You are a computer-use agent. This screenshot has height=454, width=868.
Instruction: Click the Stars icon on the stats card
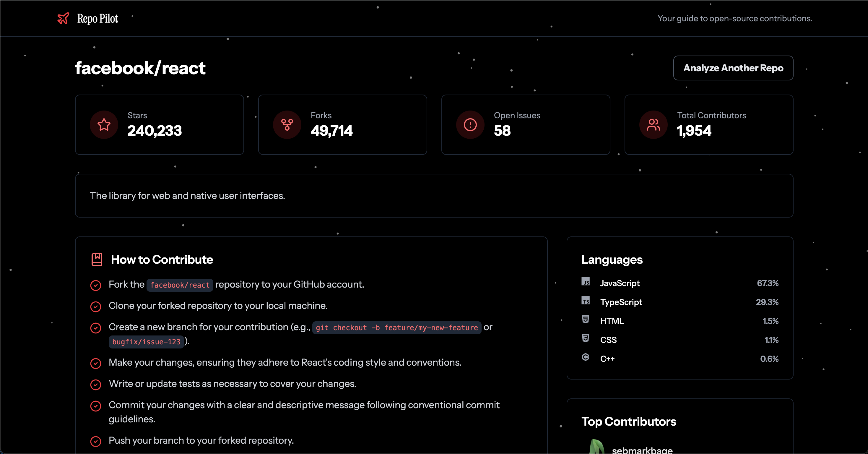click(x=103, y=125)
